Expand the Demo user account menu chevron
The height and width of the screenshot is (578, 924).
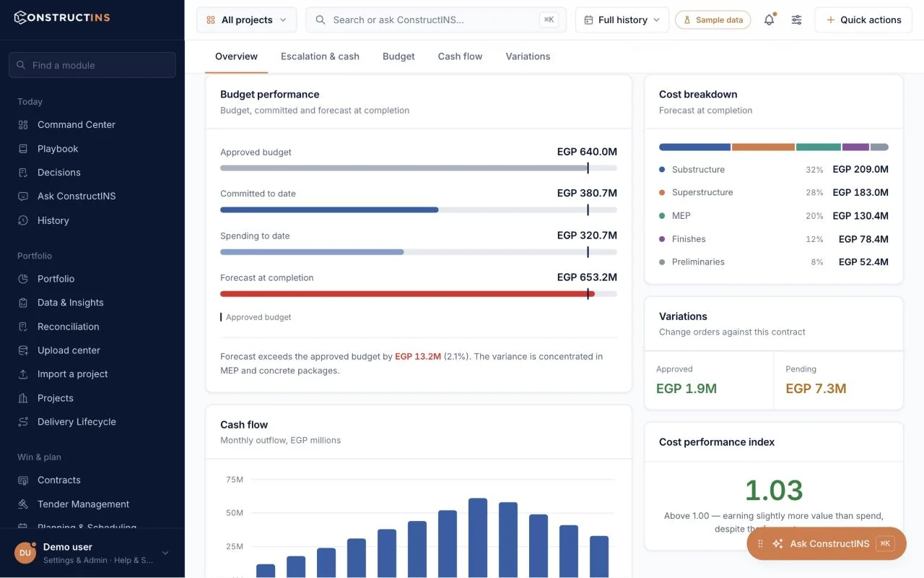click(x=165, y=553)
